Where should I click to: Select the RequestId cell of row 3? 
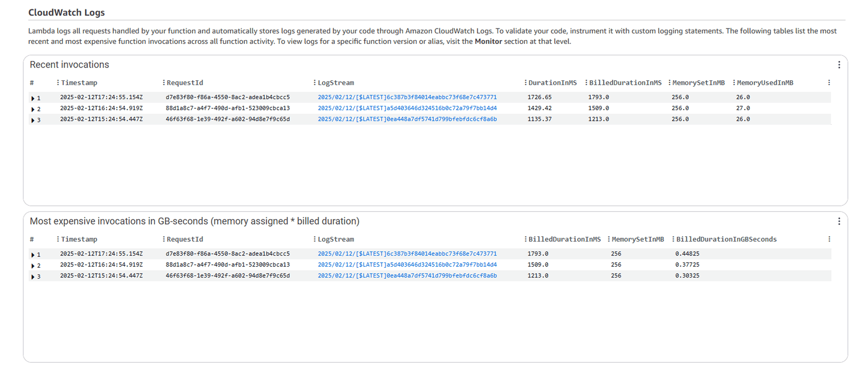(x=227, y=119)
